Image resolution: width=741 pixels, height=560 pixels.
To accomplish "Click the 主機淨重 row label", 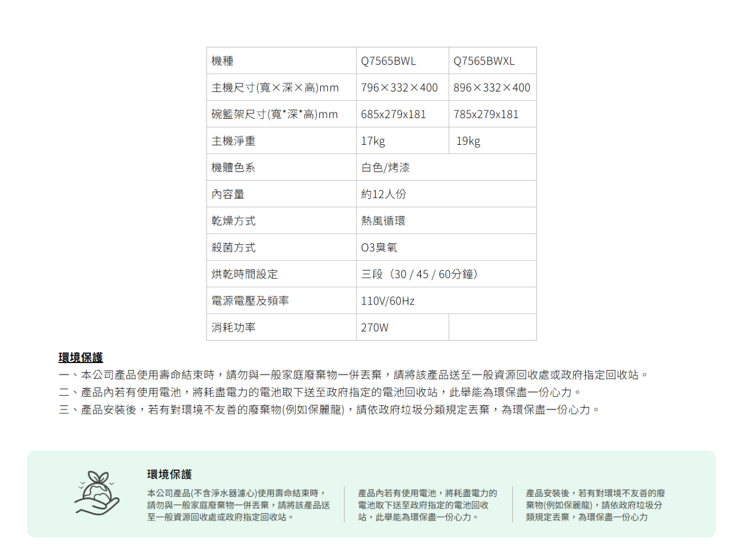I will pyautogui.click(x=233, y=141).
